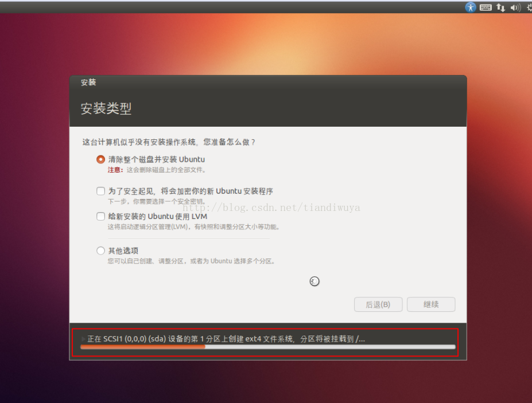Open the keyboard layout indicator
The width and height of the screenshot is (532, 403).
click(x=486, y=7)
